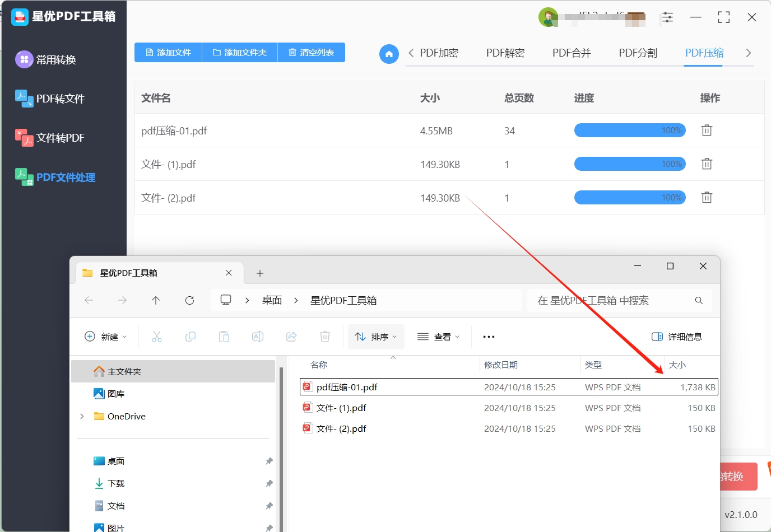This screenshot has width=771, height=532.
Task: Toggle the 详细信息 details pane
Action: [677, 337]
